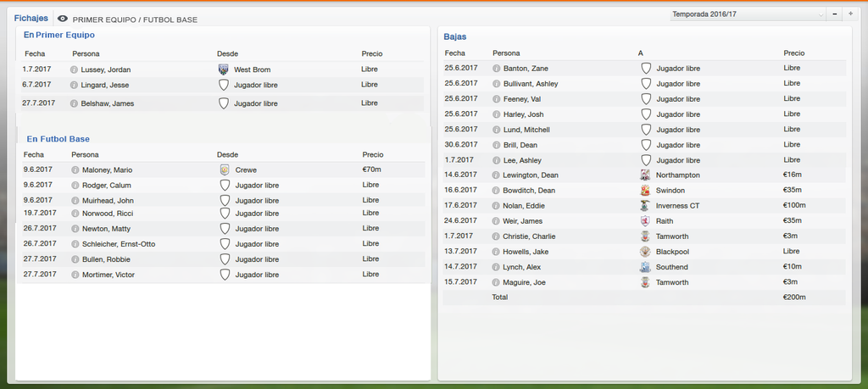Click the Southend club crest
Screen dimensions: 868x389
(645, 267)
